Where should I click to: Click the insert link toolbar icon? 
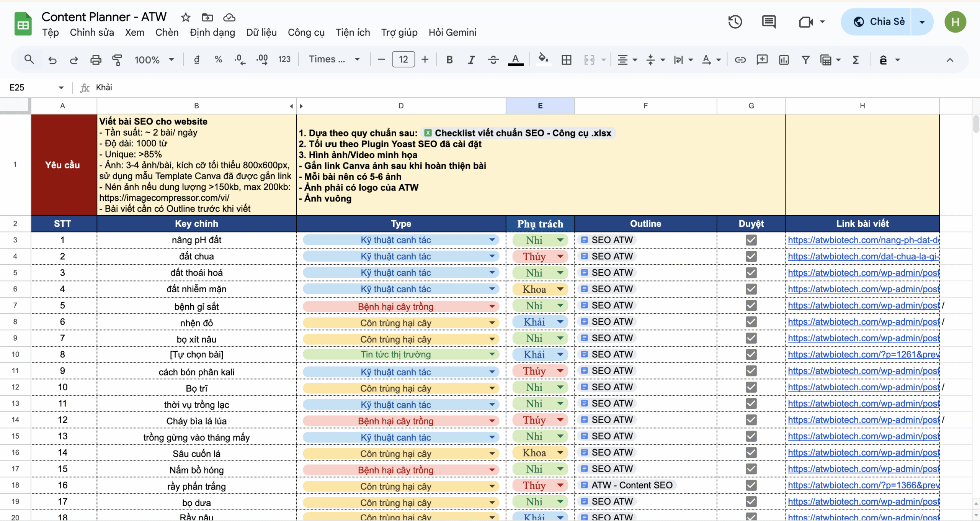[x=740, y=60]
